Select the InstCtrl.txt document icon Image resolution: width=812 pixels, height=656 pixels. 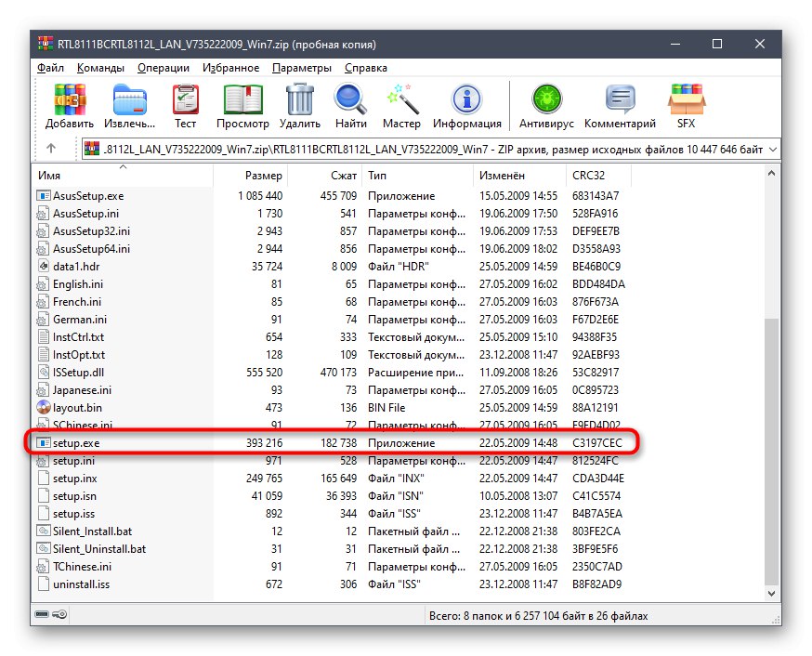tap(44, 337)
